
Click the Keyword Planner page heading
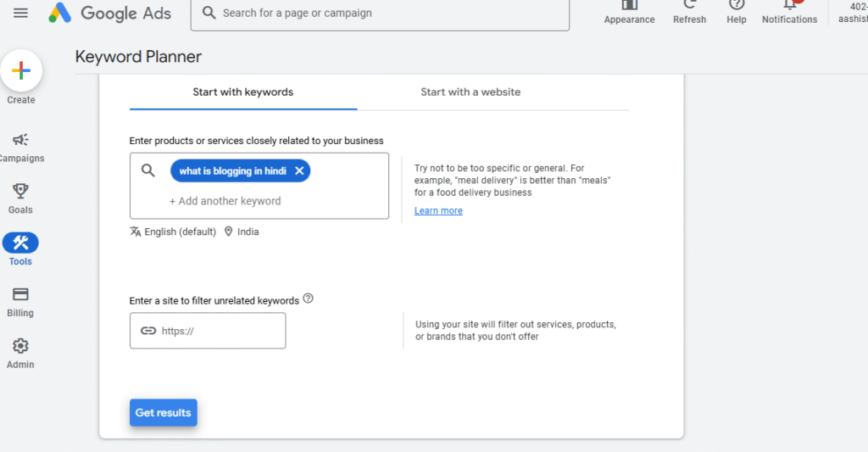(138, 57)
